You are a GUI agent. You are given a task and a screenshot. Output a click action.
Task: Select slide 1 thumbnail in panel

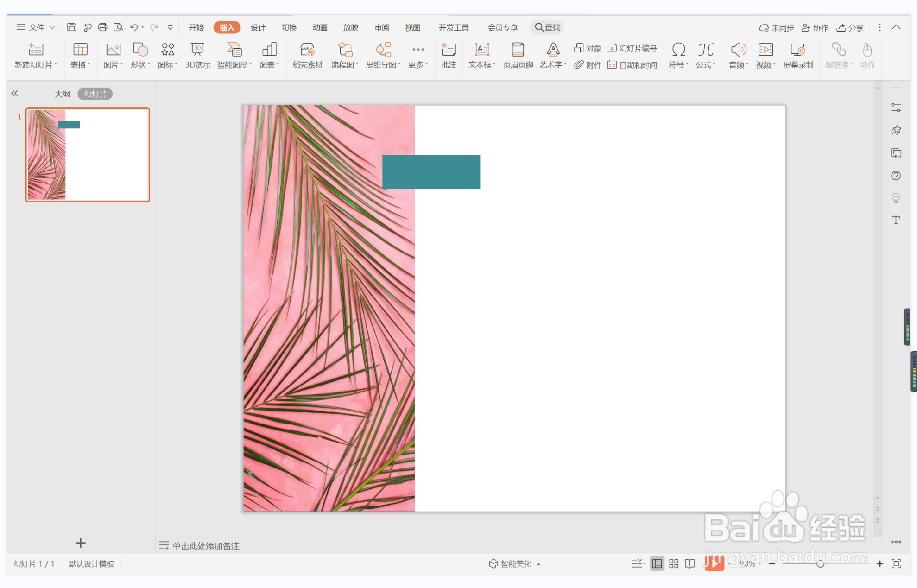tap(88, 155)
